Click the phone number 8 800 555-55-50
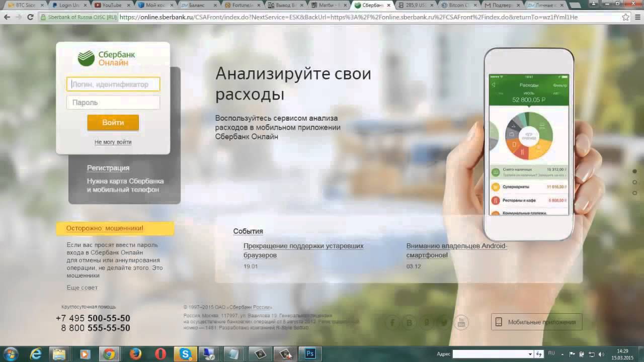644x362 pixels. coord(96,328)
